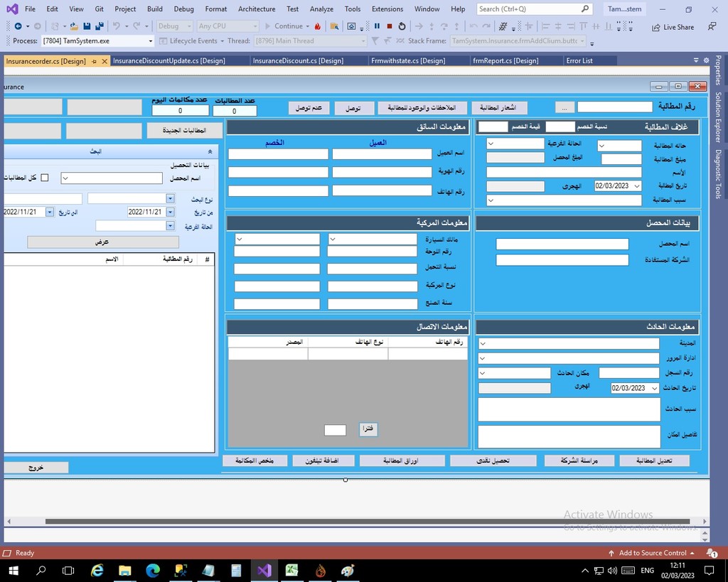
Task: Open Task View on the taskbar
Action: tap(68, 571)
